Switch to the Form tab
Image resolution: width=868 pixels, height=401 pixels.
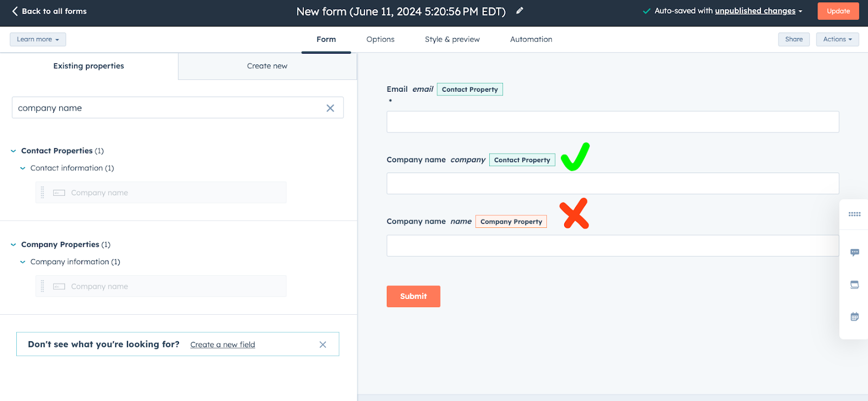pyautogui.click(x=326, y=39)
